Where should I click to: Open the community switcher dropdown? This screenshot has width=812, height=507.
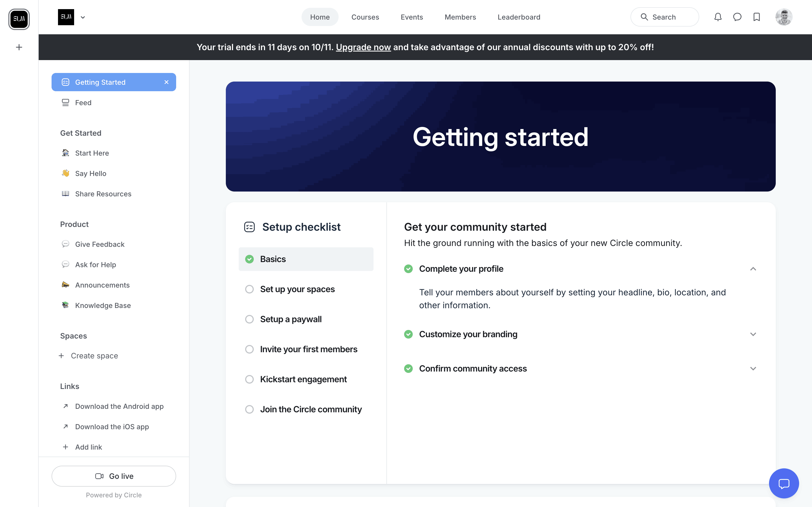(82, 17)
